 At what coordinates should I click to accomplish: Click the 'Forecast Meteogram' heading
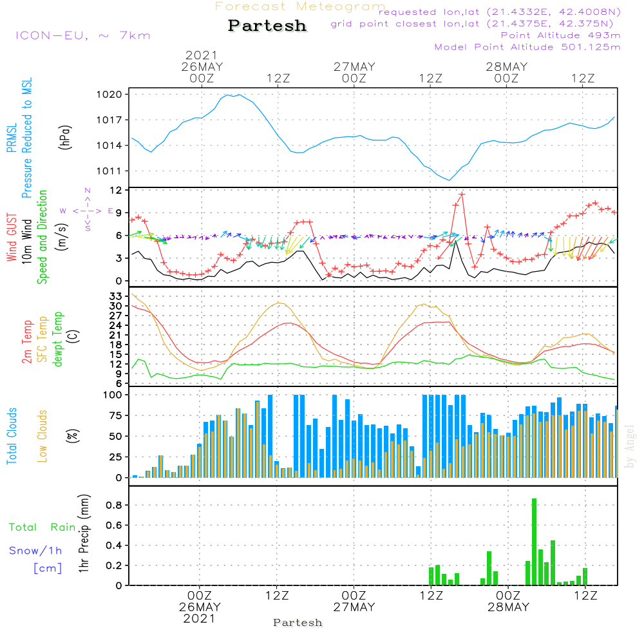click(300, 6)
